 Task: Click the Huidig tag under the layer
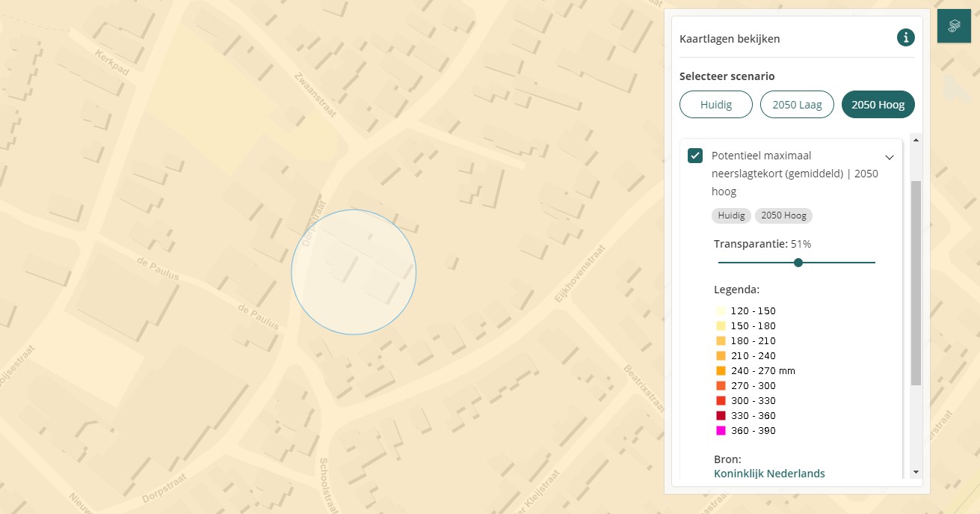[732, 215]
